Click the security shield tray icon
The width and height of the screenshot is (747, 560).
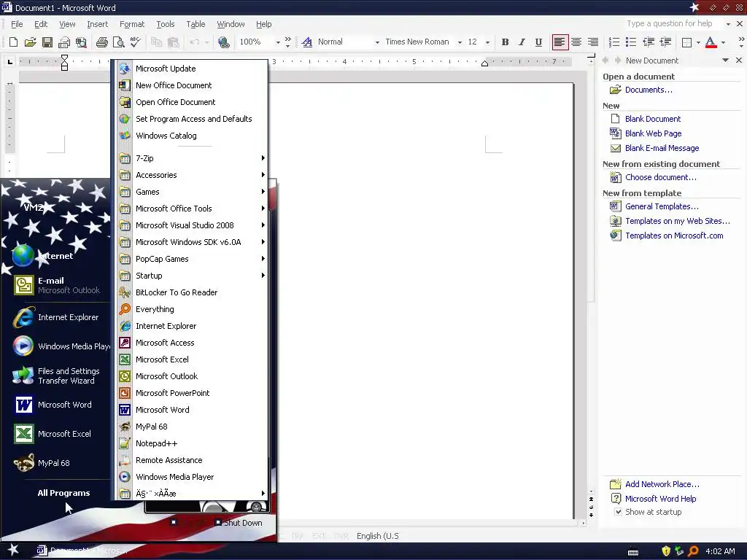[x=666, y=551]
